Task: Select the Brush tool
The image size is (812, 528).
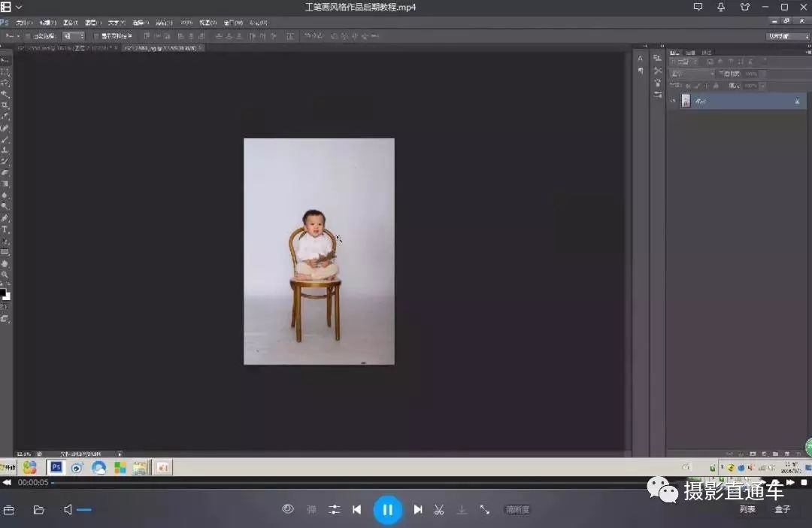Action: pos(5,139)
